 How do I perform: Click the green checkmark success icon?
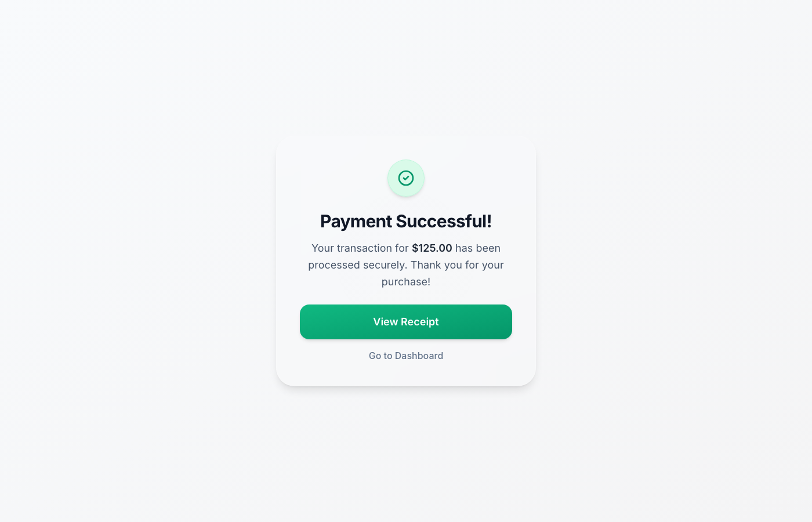click(406, 178)
